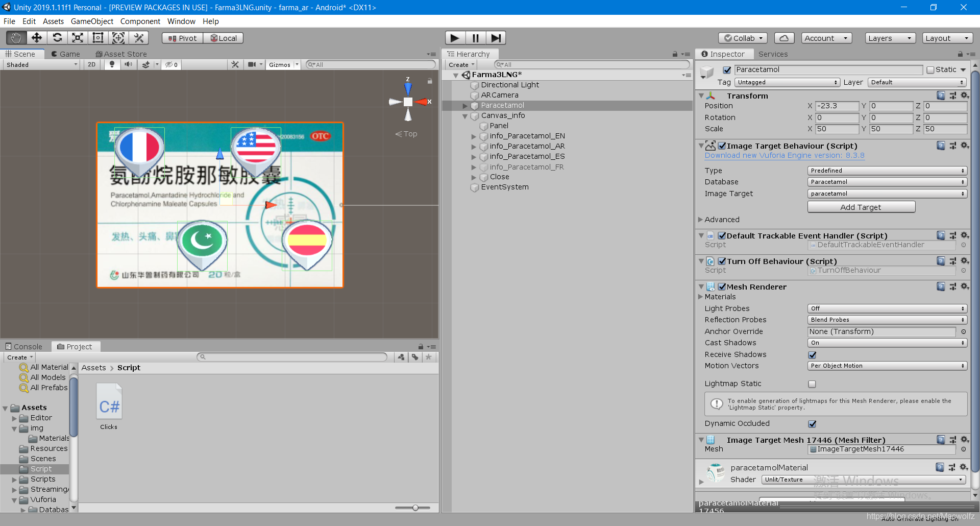Select the Rect tool
The height and width of the screenshot is (526, 980).
tap(98, 38)
